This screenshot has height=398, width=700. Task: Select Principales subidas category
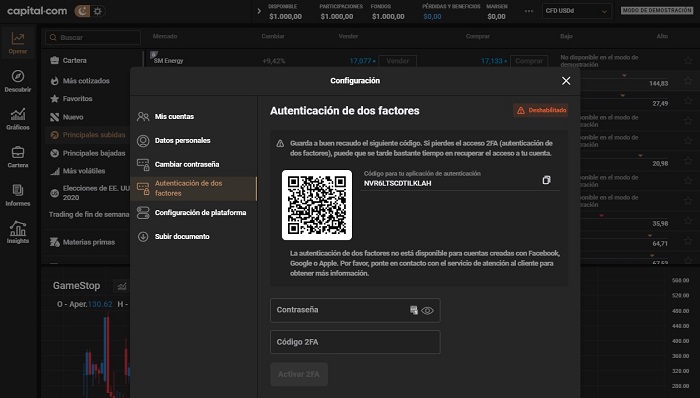pyautogui.click(x=88, y=135)
